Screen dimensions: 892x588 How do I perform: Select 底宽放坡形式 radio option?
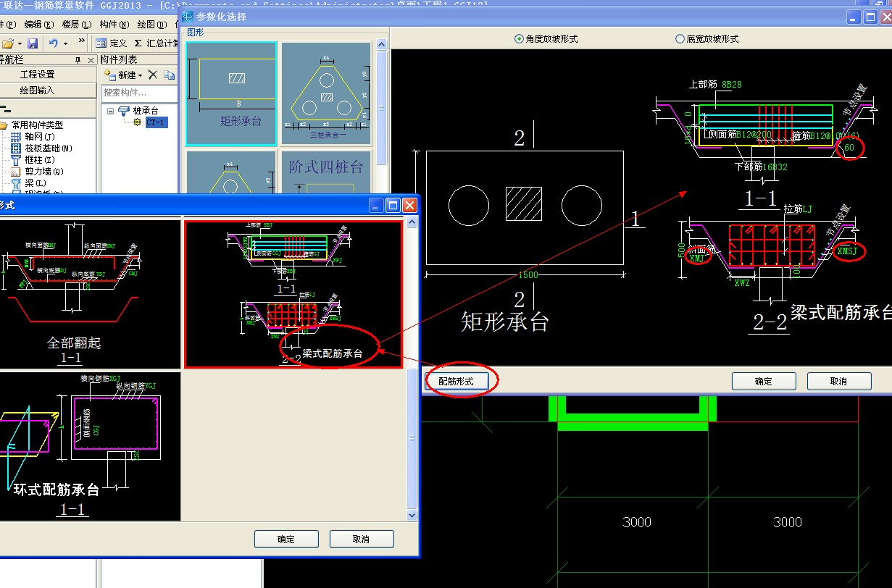tap(706, 39)
